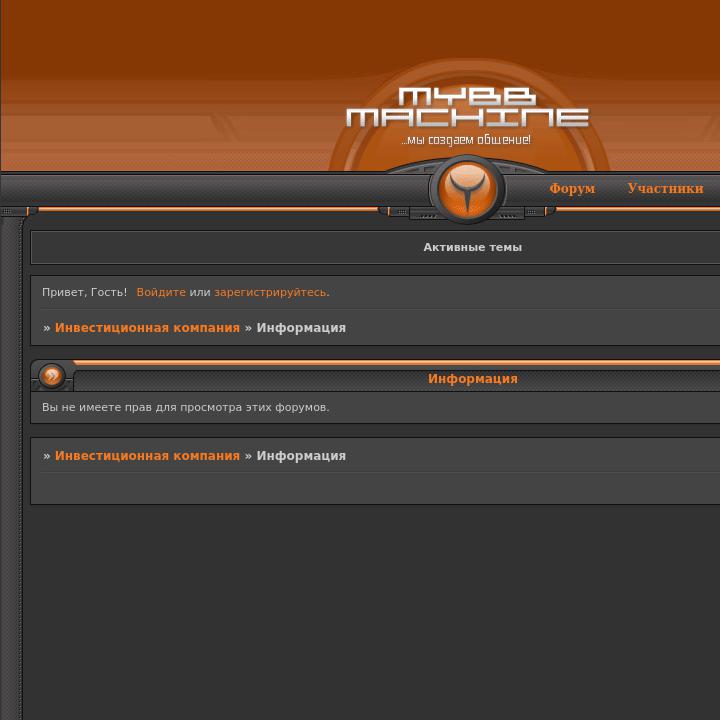
Task: Click the зарегистрируйтесь registration link
Action: pos(270,292)
